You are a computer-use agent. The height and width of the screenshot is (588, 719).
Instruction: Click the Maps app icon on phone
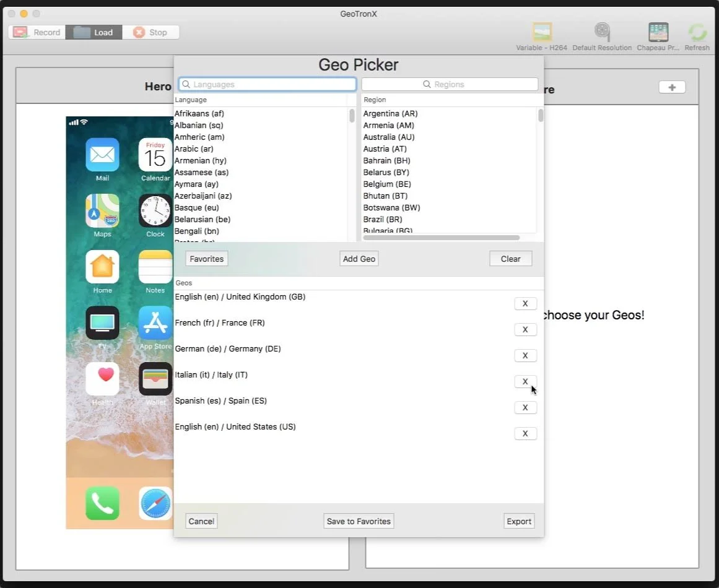tap(102, 210)
